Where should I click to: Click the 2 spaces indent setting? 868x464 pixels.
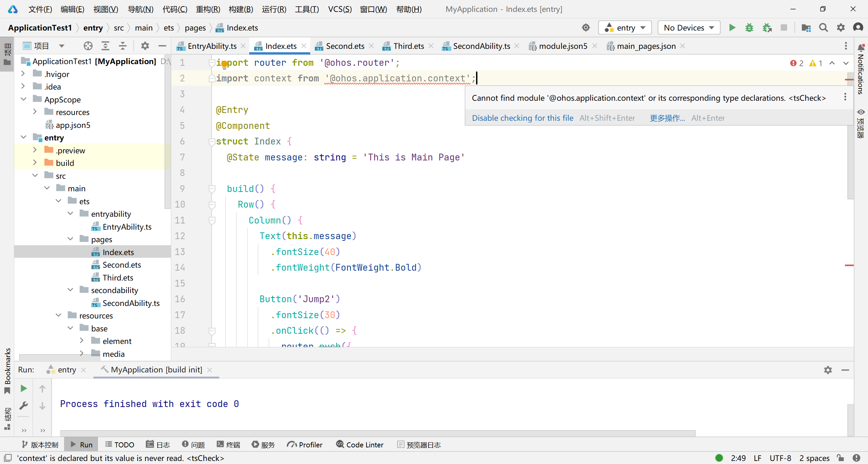click(814, 458)
